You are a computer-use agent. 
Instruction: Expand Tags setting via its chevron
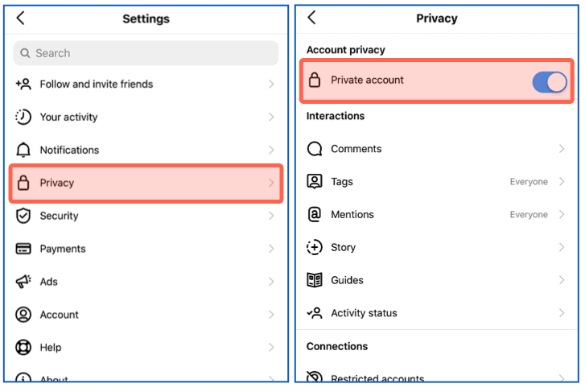[562, 182]
